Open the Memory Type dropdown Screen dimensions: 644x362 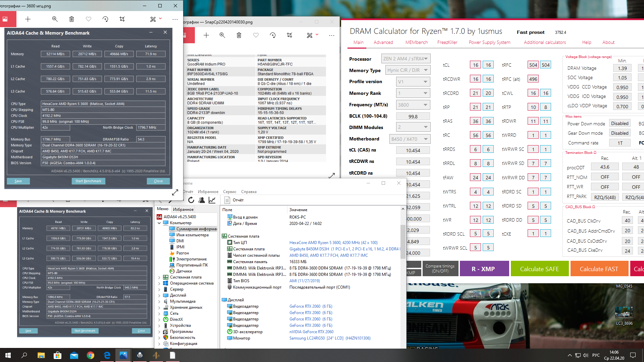pyautogui.click(x=413, y=70)
